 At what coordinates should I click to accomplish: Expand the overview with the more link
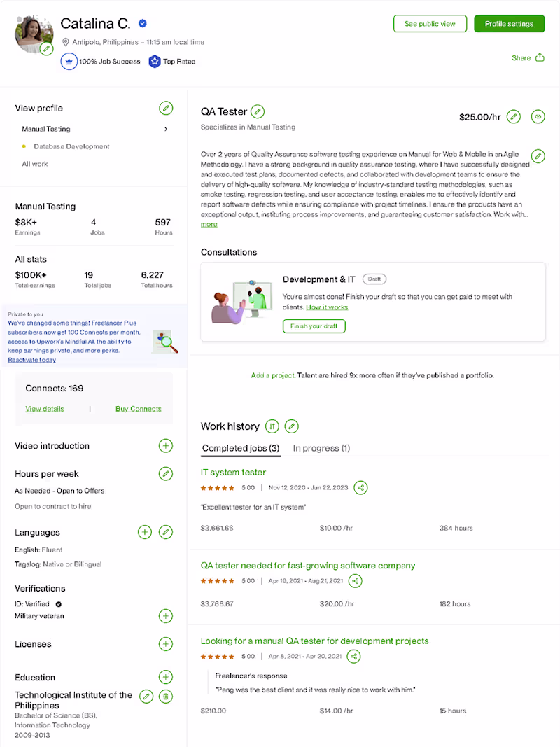209,224
